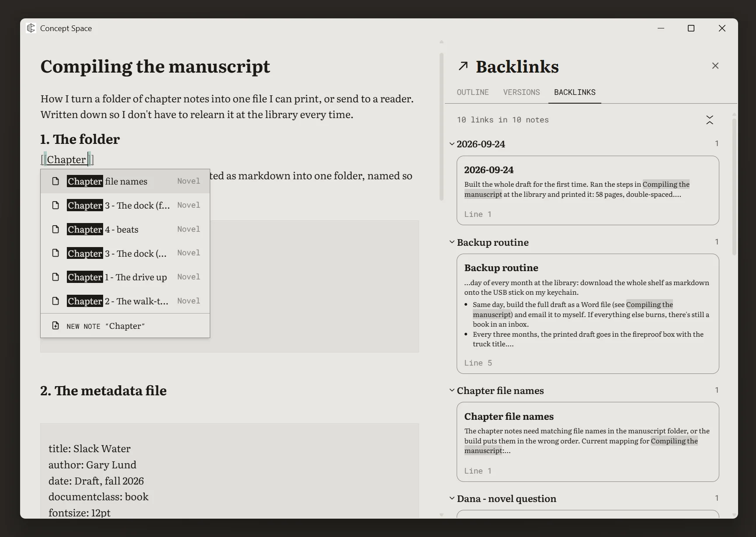
Task: Click the editor scroll-down arrow
Action: pos(441,515)
